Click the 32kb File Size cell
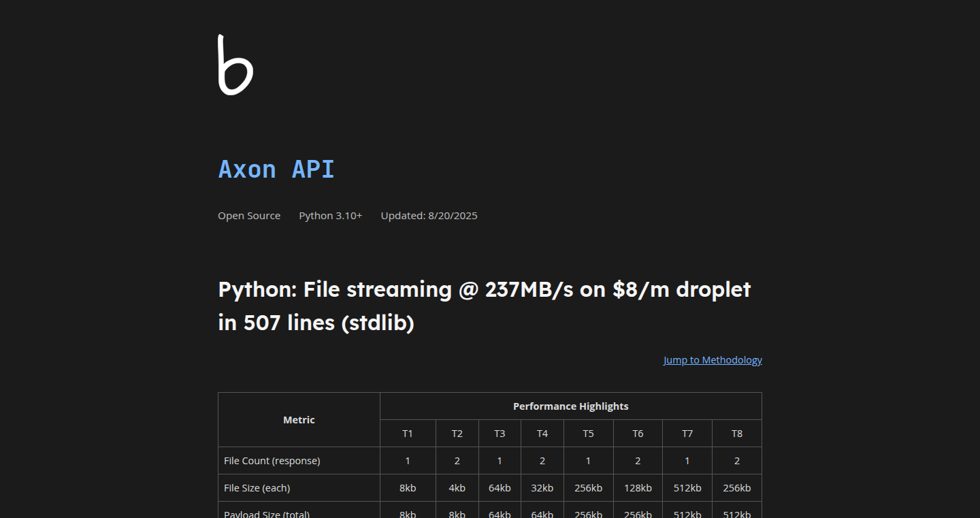980x518 pixels. point(542,488)
